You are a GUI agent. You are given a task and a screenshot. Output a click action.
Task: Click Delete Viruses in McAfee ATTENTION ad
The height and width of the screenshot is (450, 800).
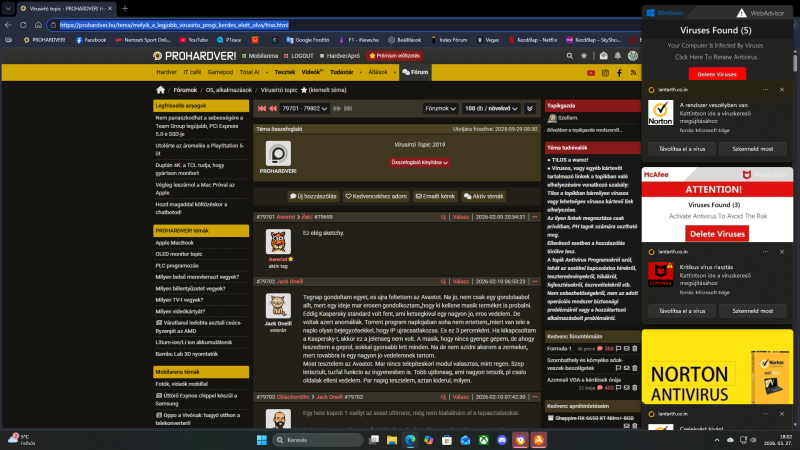pyautogui.click(x=717, y=234)
